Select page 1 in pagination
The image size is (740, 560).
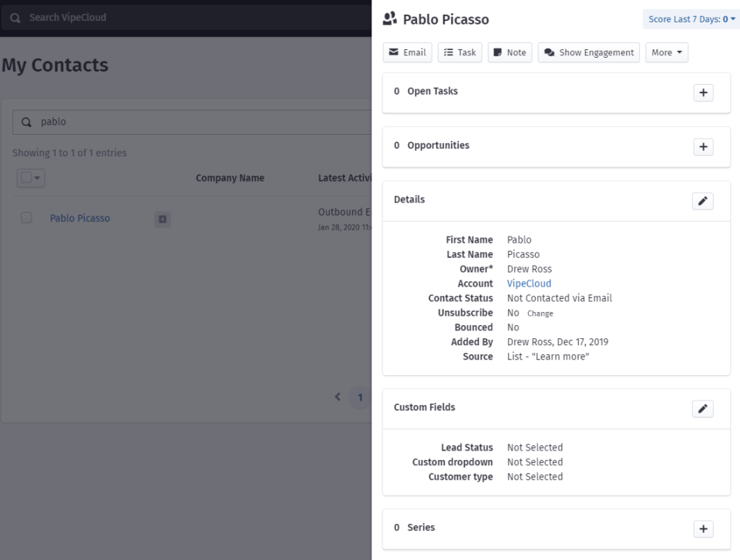359,397
